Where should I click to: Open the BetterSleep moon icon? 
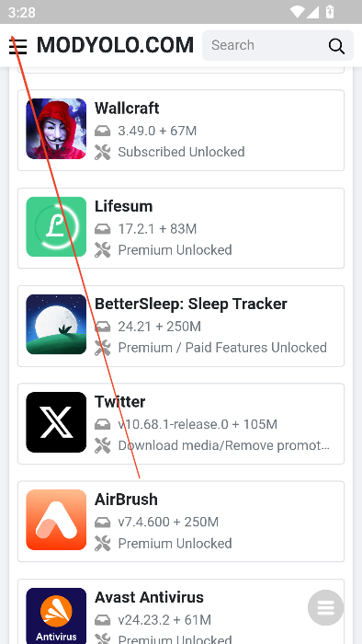(x=56, y=325)
